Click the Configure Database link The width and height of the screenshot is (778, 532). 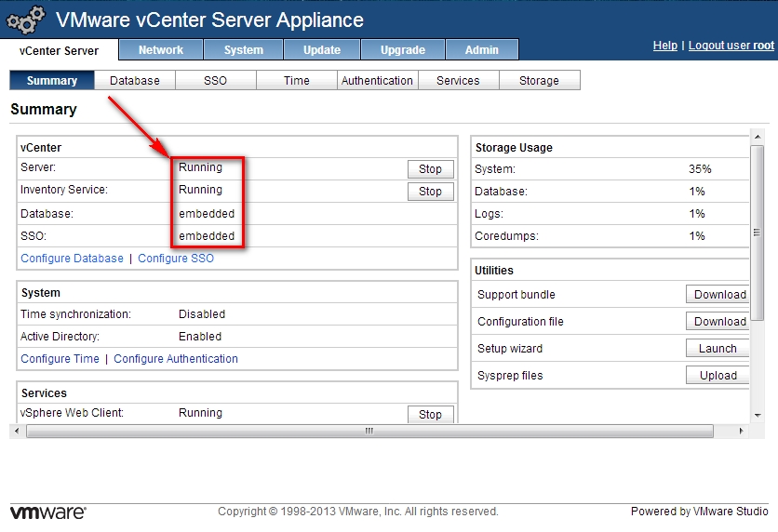click(72, 259)
